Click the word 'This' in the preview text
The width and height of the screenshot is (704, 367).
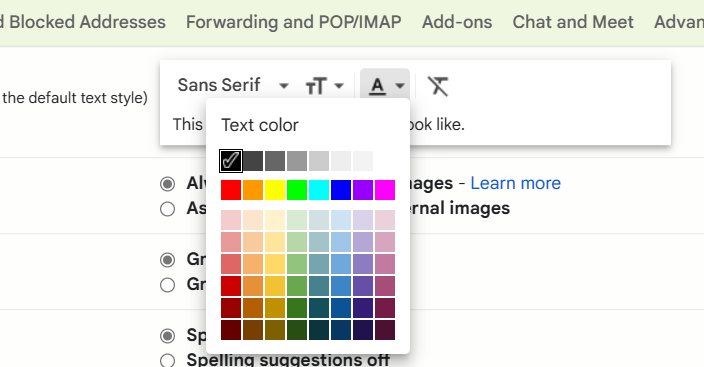(x=188, y=124)
